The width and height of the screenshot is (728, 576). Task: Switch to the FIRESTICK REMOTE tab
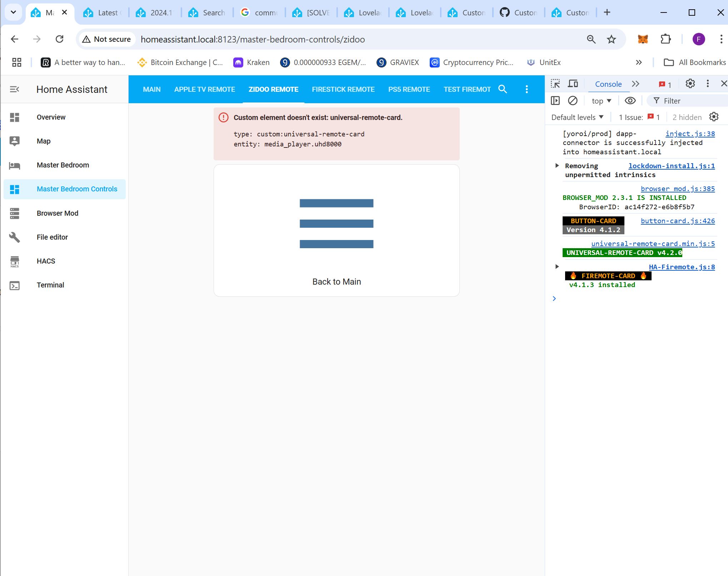(x=343, y=89)
